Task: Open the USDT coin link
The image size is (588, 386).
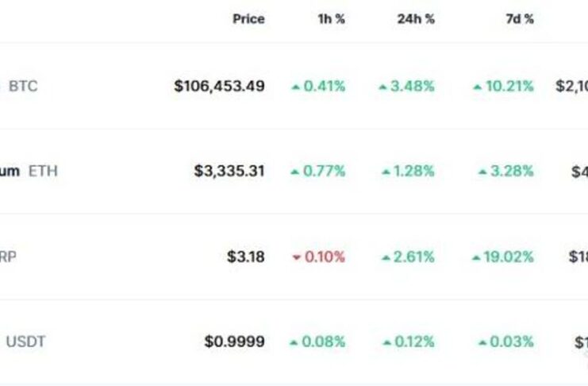Action: pyautogui.click(x=26, y=342)
